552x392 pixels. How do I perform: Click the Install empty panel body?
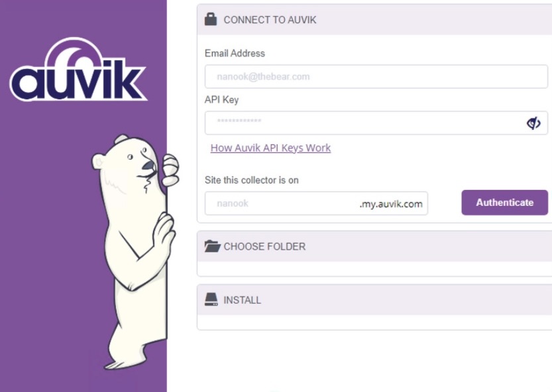[374, 322]
